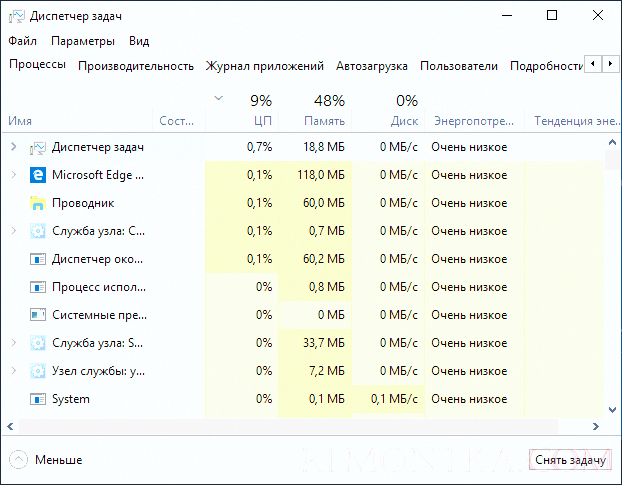
Task: Select the Проводник process row
Action: [303, 203]
